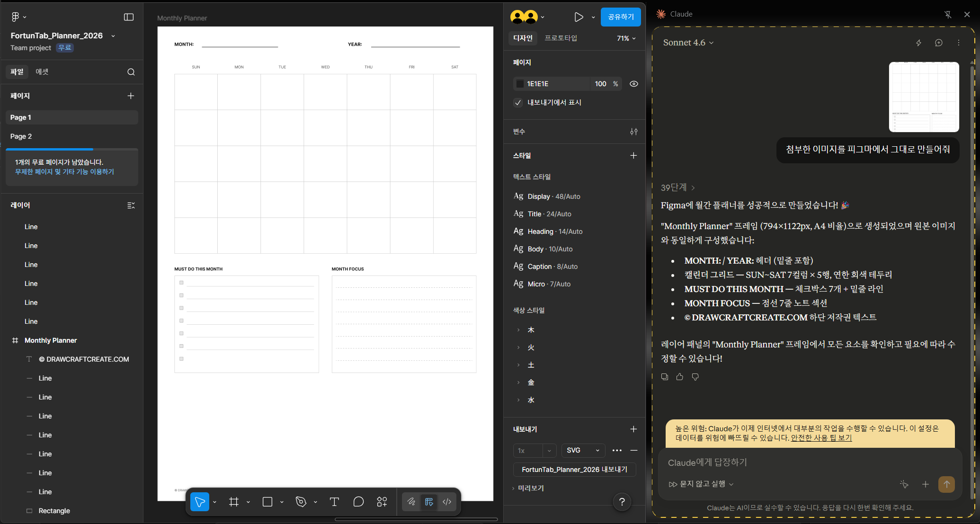Click the 안전한 사용 팁 보기 link
This screenshot has height=524, width=980.
click(x=821, y=438)
